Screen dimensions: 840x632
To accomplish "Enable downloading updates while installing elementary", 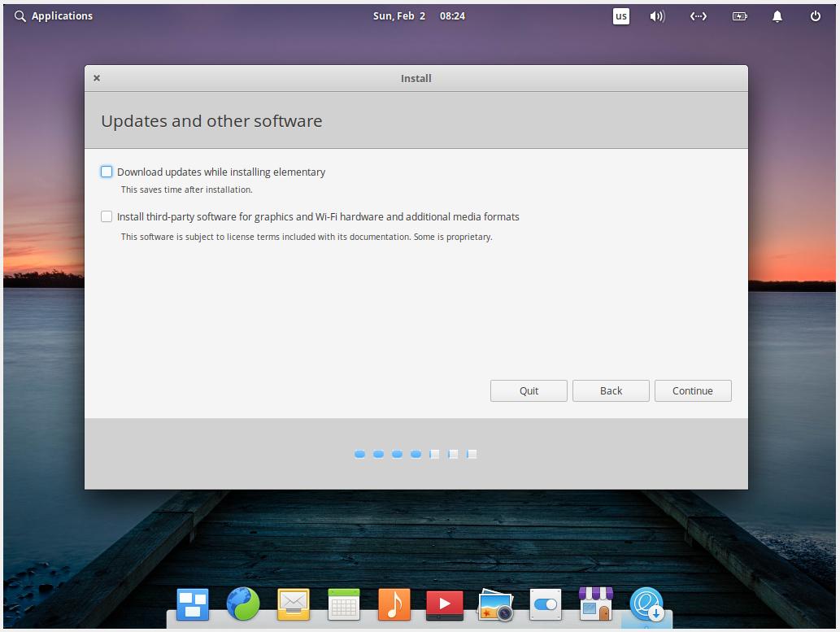I will point(107,172).
